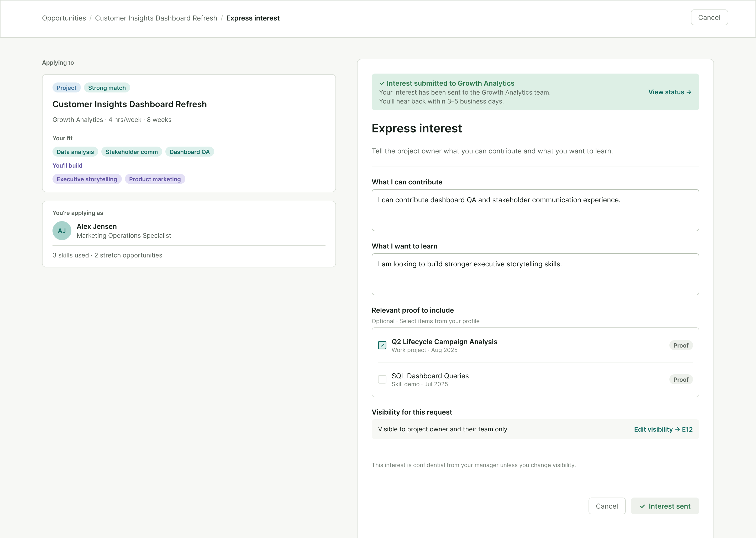This screenshot has height=538, width=756.
Task: Click the bottom Cancel button
Action: 607,506
